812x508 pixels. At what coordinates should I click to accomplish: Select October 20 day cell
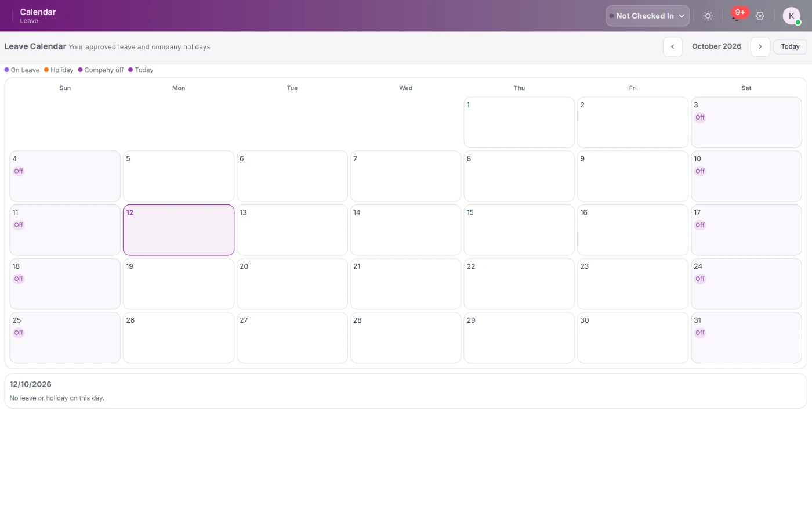[x=292, y=284]
